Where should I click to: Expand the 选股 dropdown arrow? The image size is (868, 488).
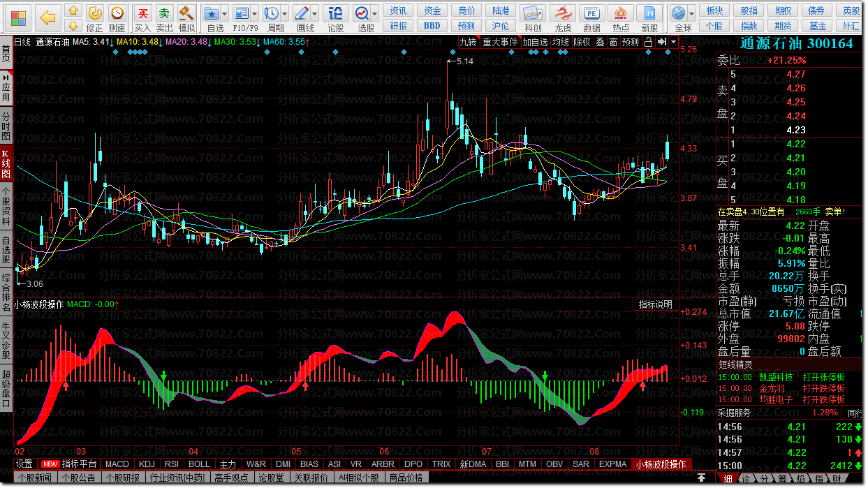coord(375,13)
